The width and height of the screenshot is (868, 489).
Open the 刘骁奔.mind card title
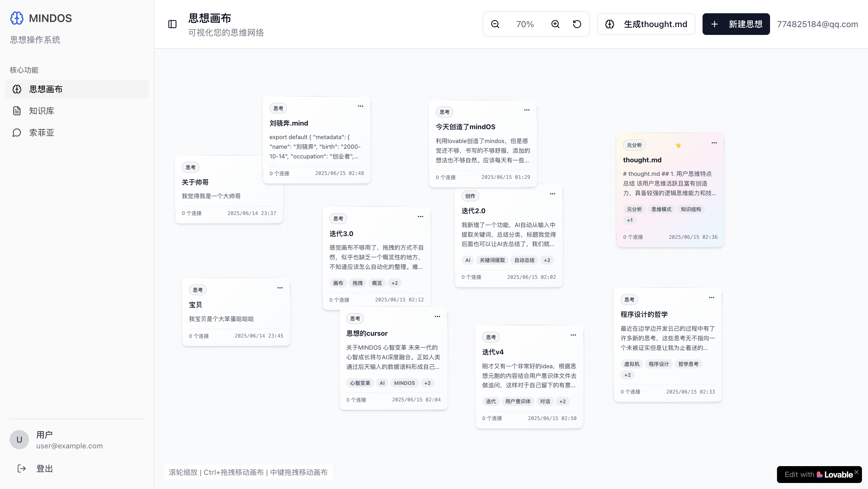point(289,123)
